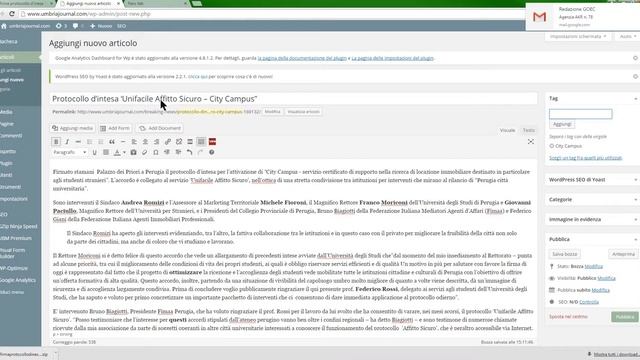Click the green Pubblica button

[x=624, y=317]
